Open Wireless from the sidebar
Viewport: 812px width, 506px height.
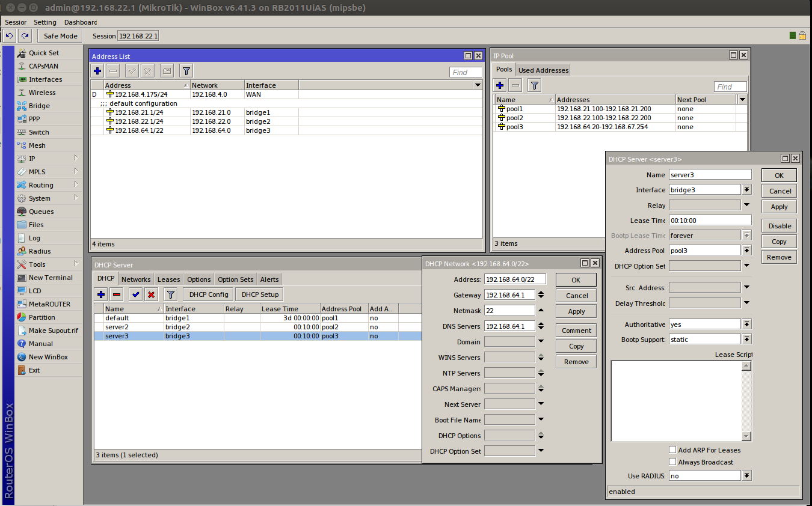(x=42, y=93)
